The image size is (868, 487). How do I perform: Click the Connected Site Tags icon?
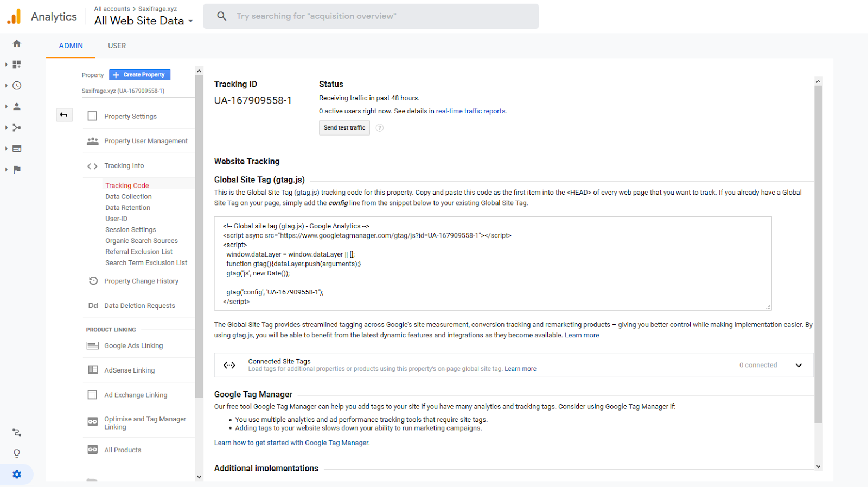tap(229, 365)
